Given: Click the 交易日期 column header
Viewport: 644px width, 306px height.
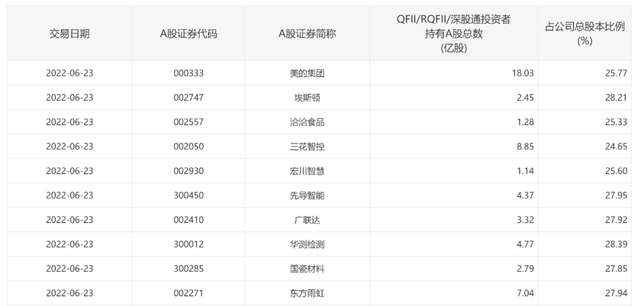Looking at the screenshot, I should [69, 34].
